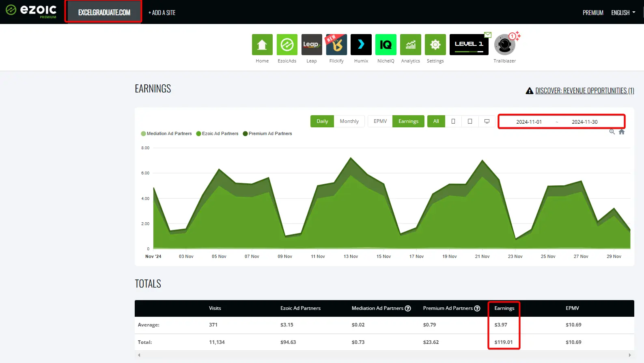Open the Analytics icon
The height and width of the screenshot is (363, 644).
pyautogui.click(x=411, y=45)
